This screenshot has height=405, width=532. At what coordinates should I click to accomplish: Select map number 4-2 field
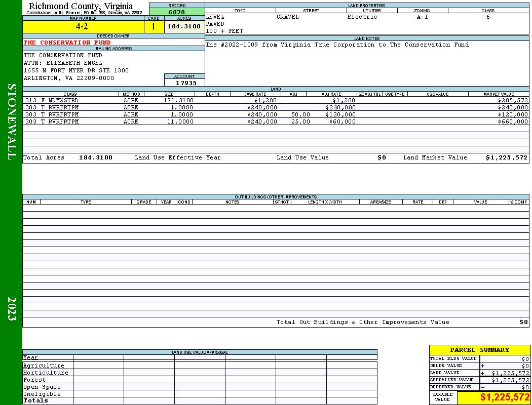[x=83, y=27]
